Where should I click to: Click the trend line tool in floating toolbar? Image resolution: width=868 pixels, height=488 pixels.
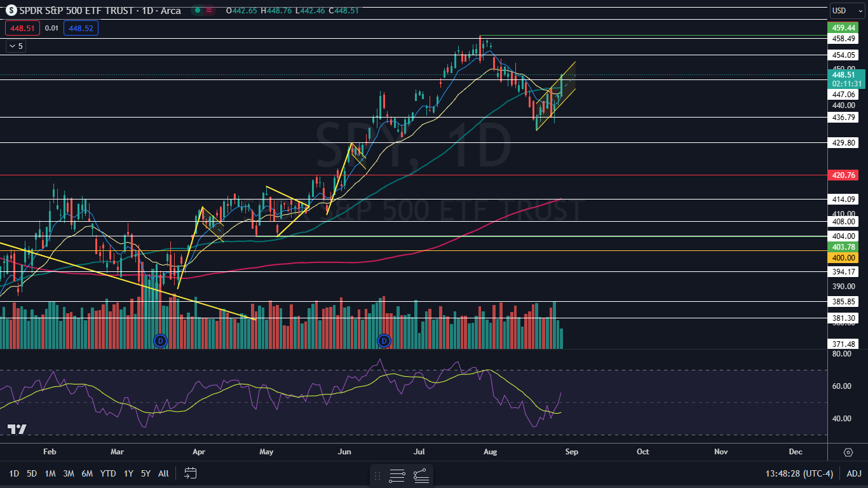421,475
